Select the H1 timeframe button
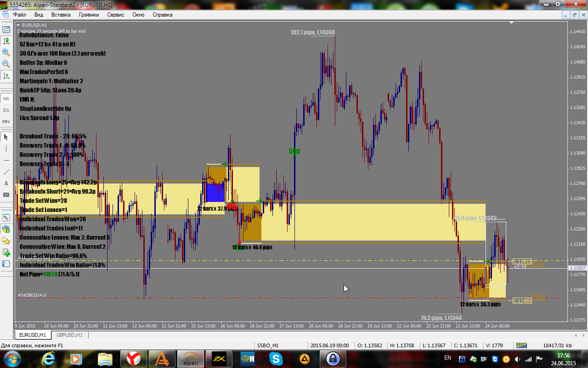This screenshot has width=588, height=368. point(6,98)
